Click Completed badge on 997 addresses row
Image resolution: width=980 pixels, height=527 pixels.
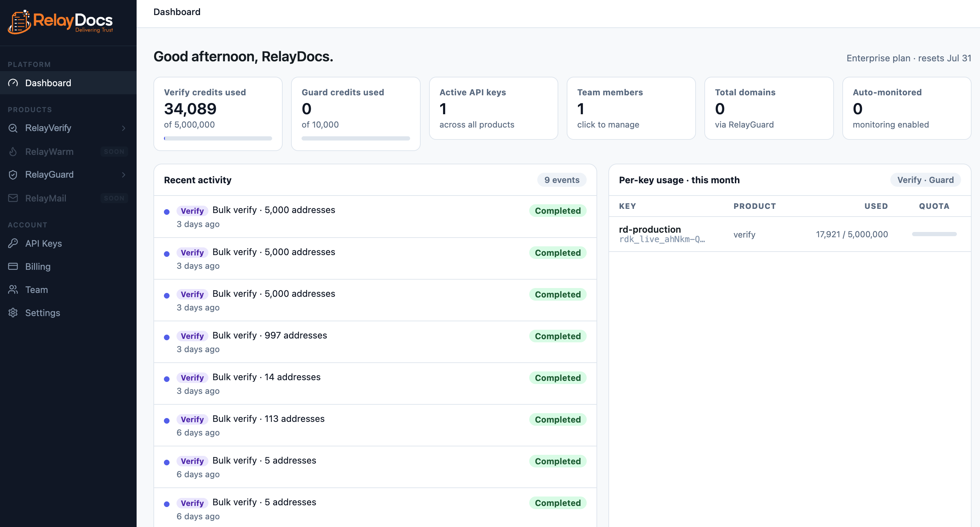558,336
